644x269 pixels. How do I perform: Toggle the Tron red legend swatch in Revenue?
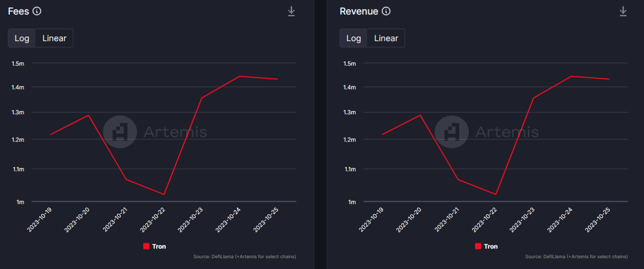[478, 246]
